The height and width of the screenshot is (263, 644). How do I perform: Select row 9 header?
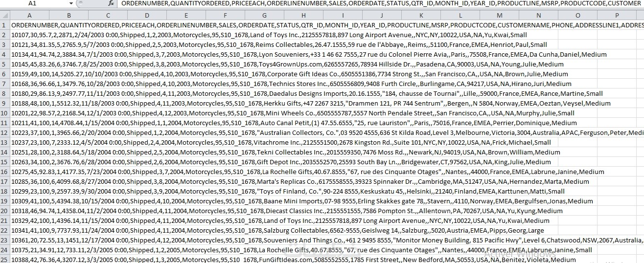click(x=5, y=103)
